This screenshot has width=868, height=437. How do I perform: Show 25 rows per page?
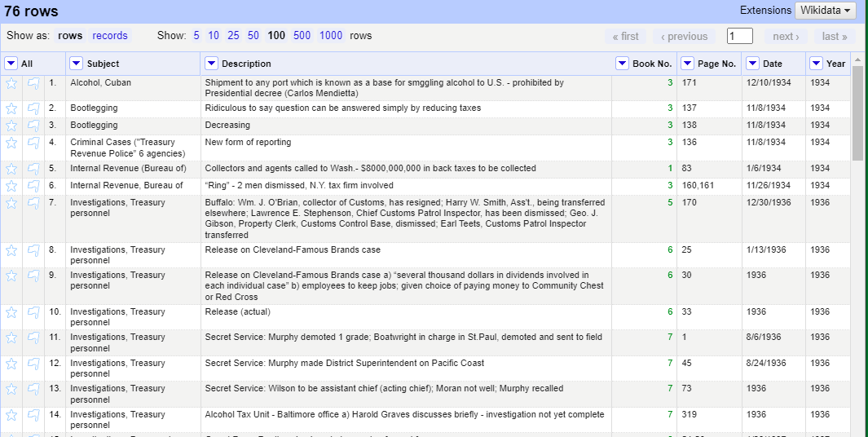click(x=234, y=35)
